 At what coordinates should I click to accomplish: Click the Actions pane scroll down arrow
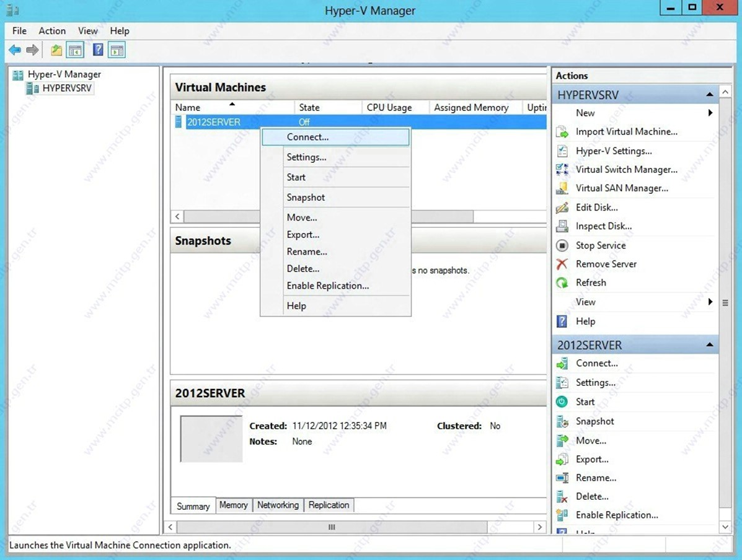point(725,527)
